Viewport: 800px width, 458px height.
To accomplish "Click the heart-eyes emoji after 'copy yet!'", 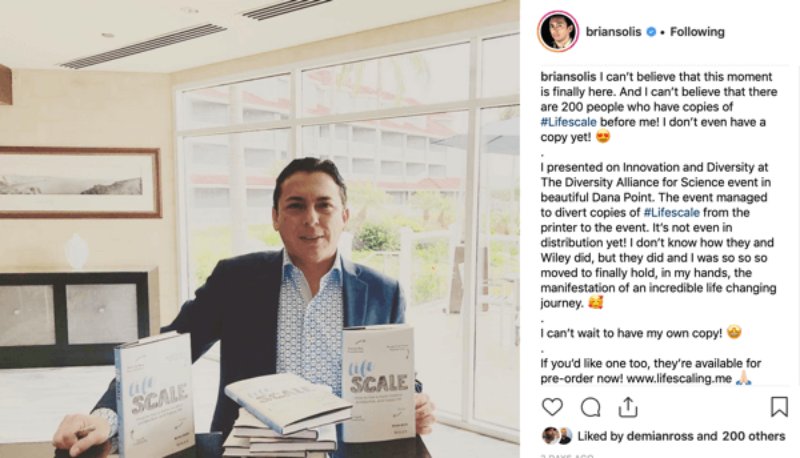I will [603, 137].
